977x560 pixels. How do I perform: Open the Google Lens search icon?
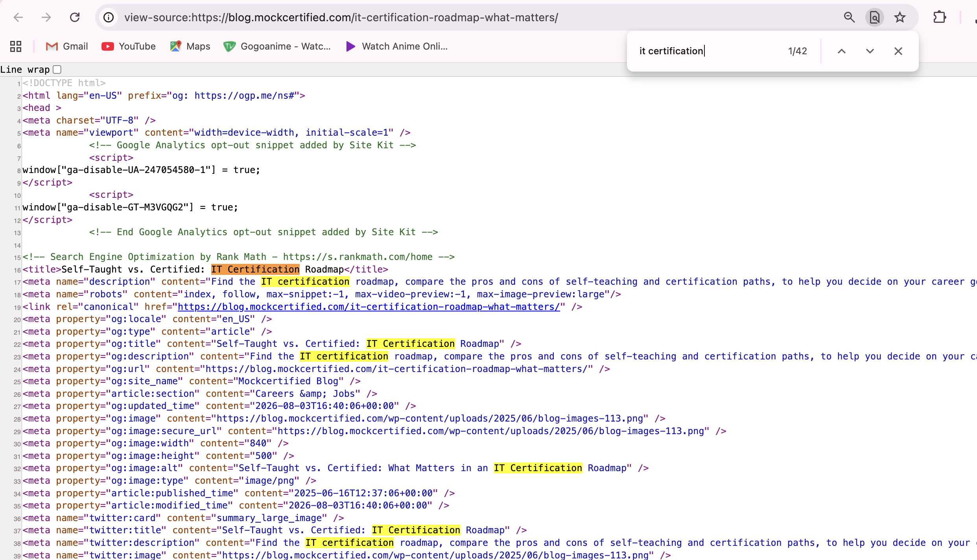pos(875,17)
